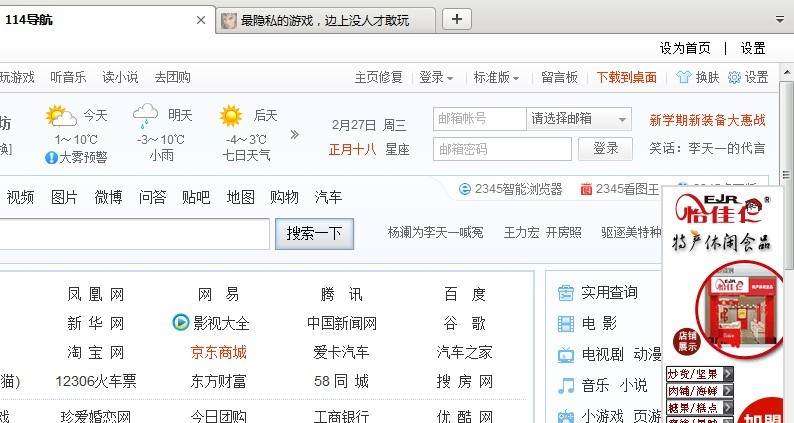
Task: Open a new browser tab with plus button
Action: [x=457, y=19]
